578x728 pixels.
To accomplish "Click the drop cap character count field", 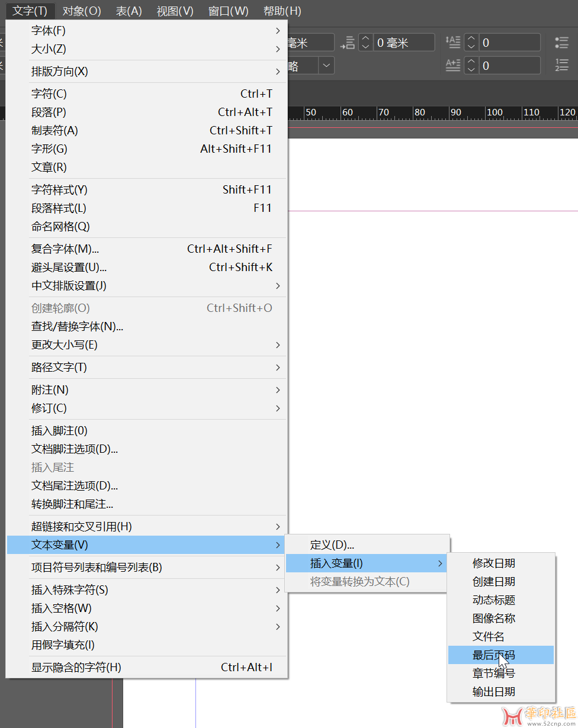I will tap(509, 65).
